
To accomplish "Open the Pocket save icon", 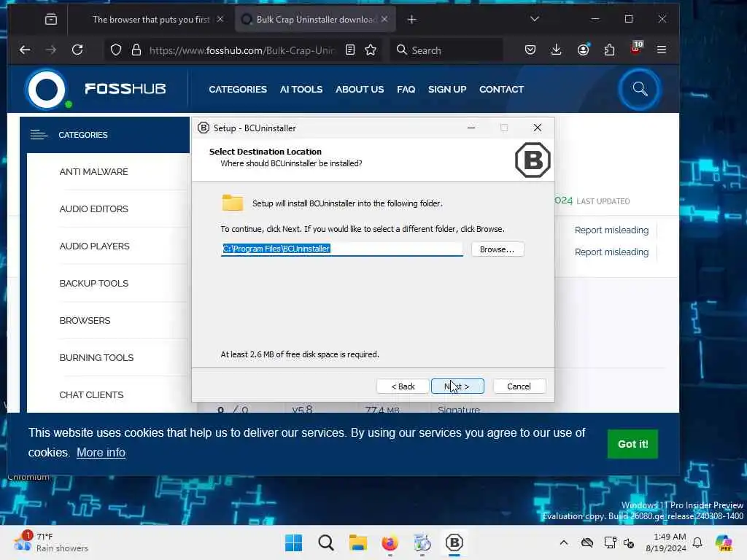I will click(x=530, y=50).
